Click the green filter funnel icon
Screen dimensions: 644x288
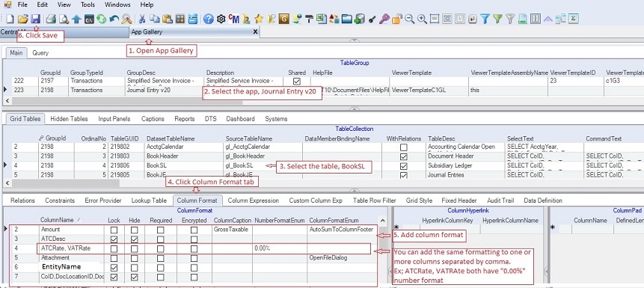[497, 19]
